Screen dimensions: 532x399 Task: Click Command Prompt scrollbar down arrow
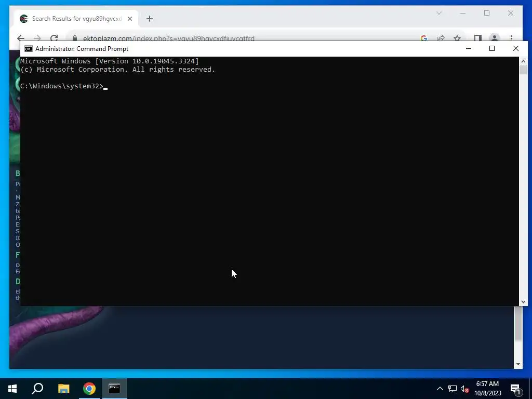[x=523, y=302]
